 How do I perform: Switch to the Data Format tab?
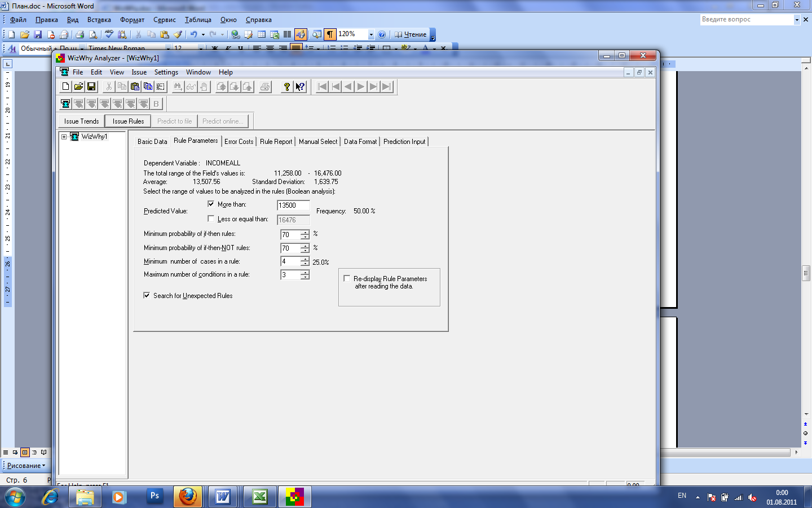360,142
